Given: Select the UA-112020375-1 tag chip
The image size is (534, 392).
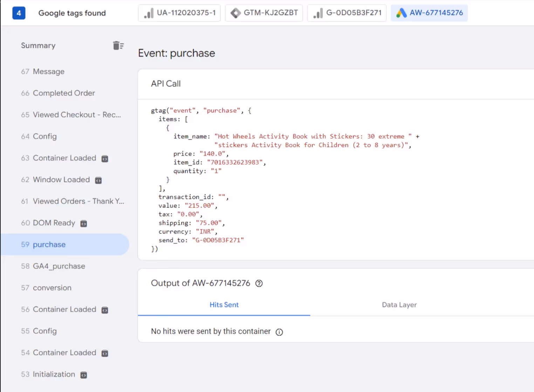Looking at the screenshot, I should click(179, 13).
